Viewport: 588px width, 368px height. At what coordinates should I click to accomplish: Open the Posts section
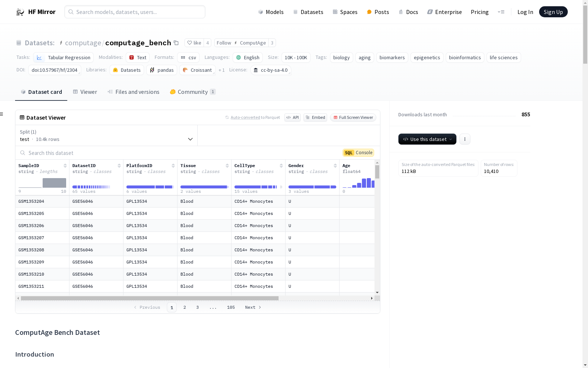[378, 12]
